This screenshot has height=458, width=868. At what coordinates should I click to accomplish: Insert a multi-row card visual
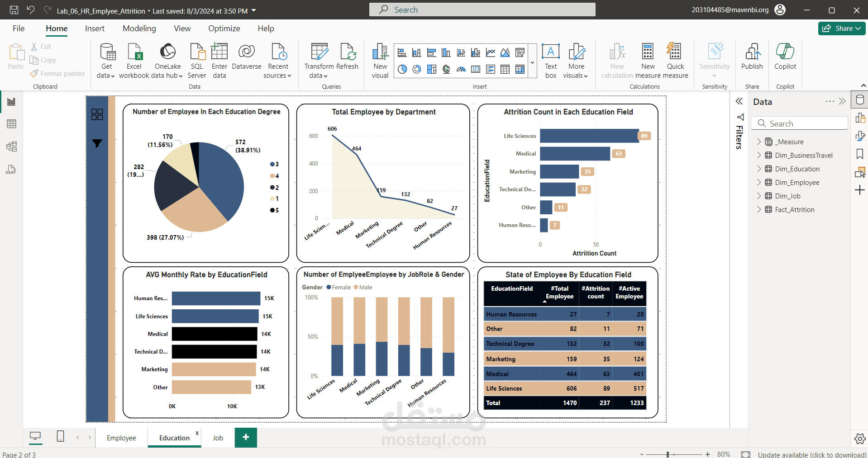click(x=491, y=69)
